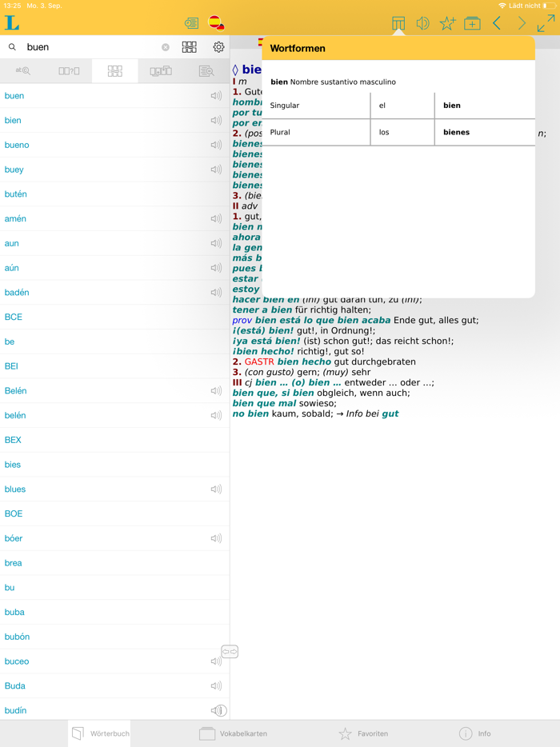Switch to Info tab
Viewport: 560px width, 747px height.
[x=474, y=733]
